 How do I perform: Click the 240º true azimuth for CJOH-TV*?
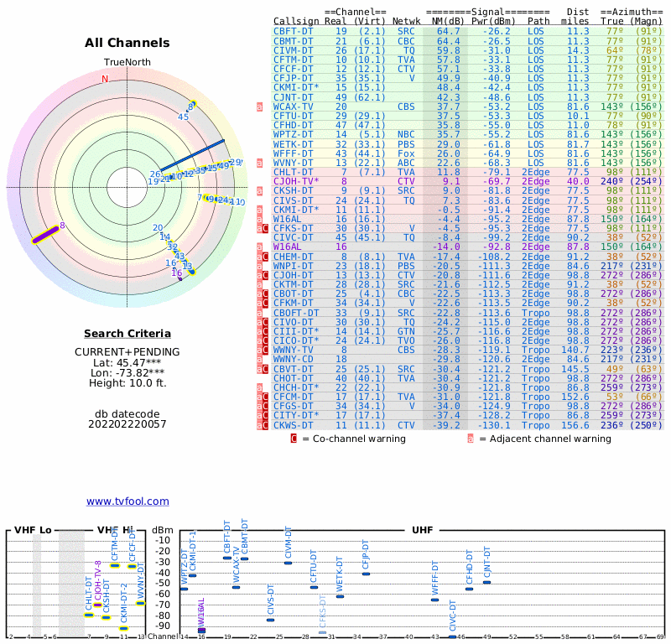612,181
